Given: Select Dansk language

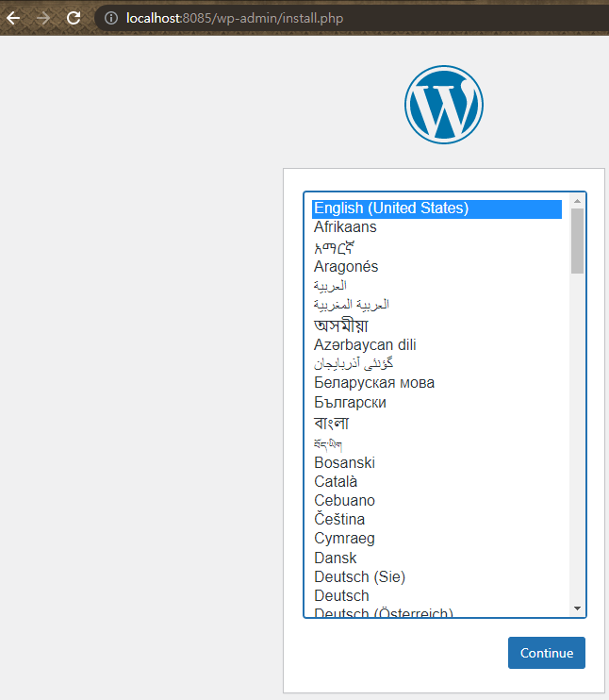Looking at the screenshot, I should 436,558.
